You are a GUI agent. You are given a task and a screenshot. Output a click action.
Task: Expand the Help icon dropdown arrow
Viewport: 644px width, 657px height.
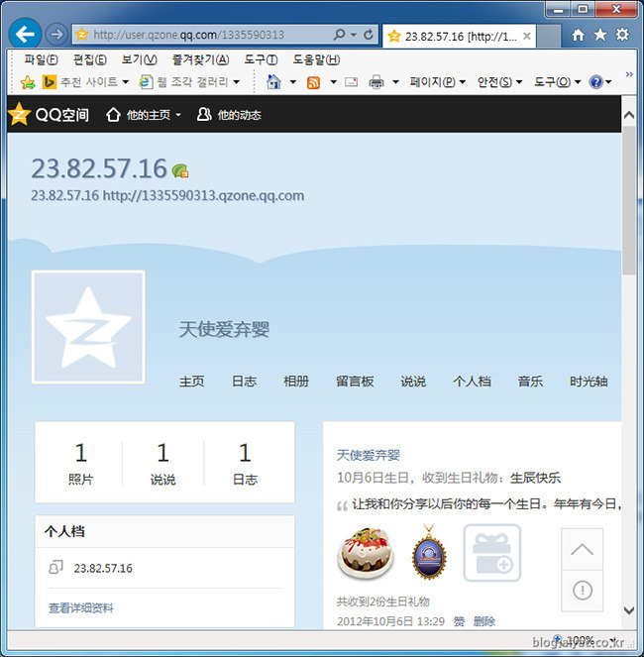tap(608, 82)
